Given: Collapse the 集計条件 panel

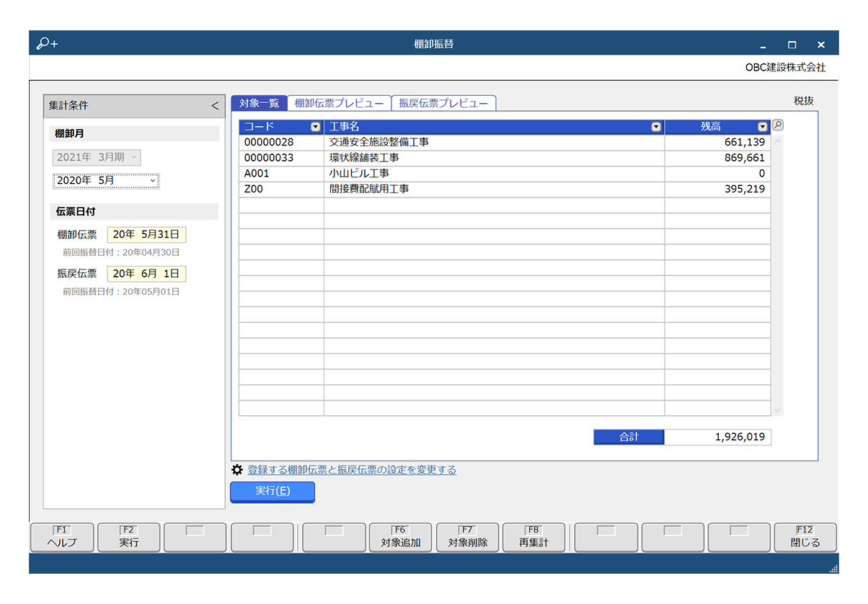Looking at the screenshot, I should (214, 106).
